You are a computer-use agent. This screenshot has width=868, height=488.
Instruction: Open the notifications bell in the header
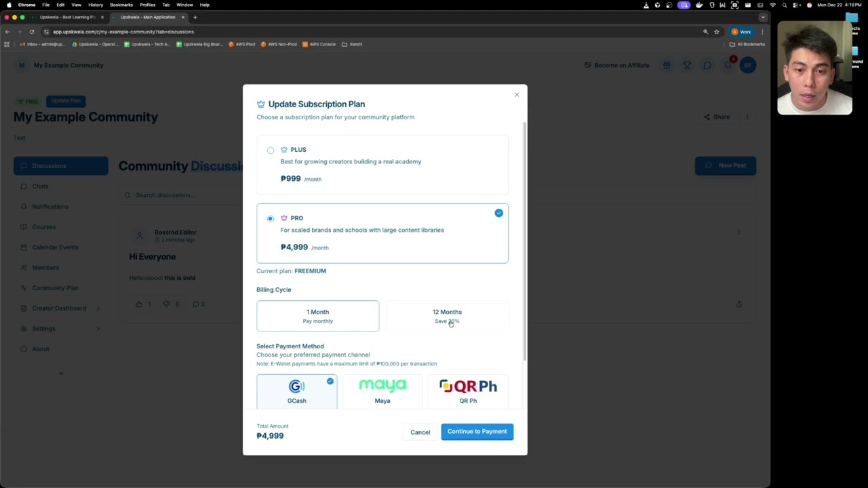728,64
